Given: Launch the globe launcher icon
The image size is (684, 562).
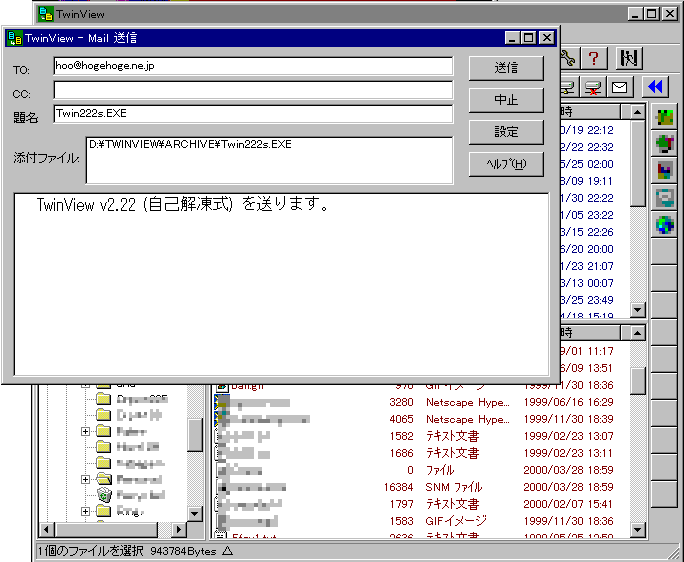Looking at the screenshot, I should coord(664,224).
